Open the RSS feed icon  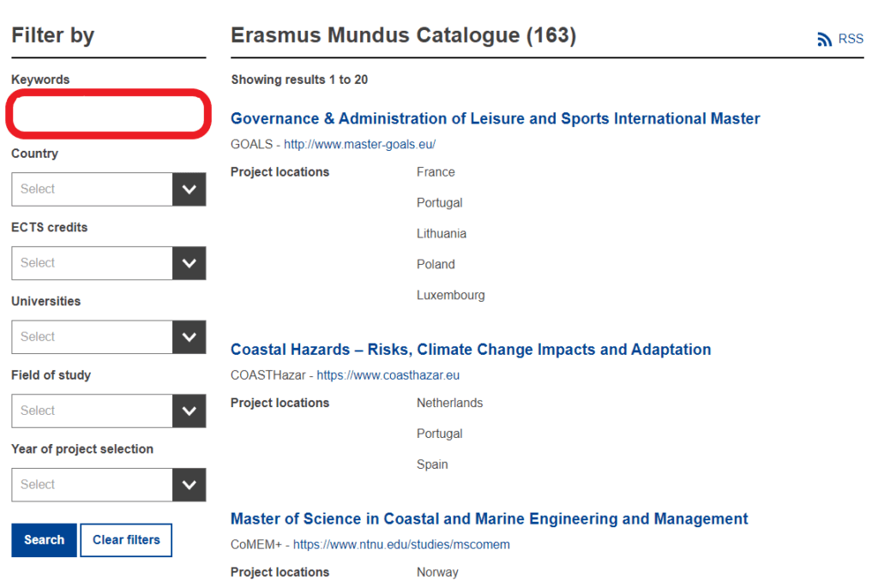pyautogui.click(x=824, y=39)
